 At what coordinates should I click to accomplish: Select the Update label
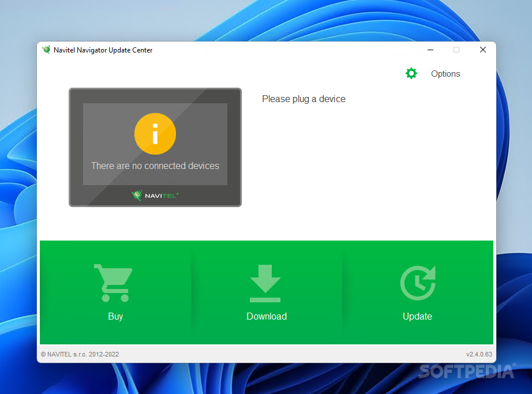coord(417,316)
